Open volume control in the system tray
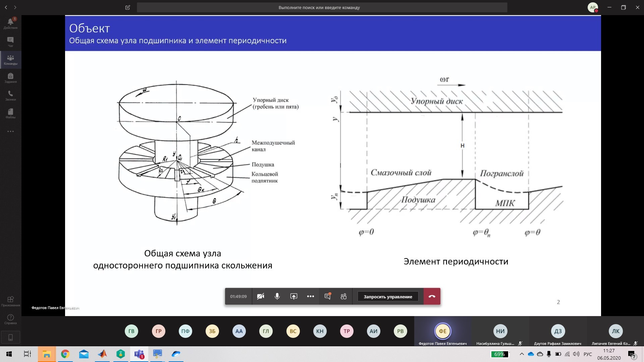644x362 pixels. point(576,354)
